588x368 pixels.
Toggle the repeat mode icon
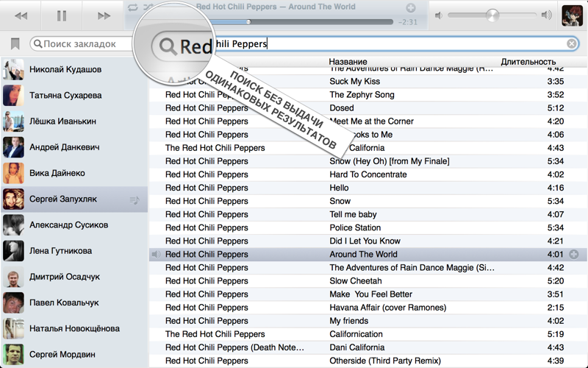click(132, 7)
